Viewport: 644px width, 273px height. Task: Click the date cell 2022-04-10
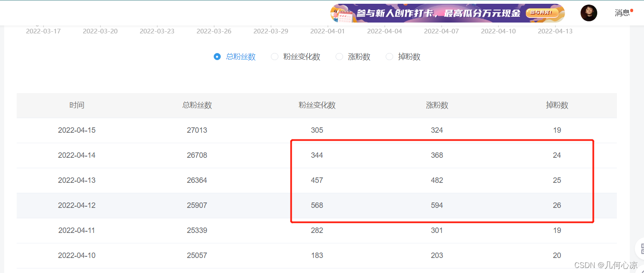(77, 255)
